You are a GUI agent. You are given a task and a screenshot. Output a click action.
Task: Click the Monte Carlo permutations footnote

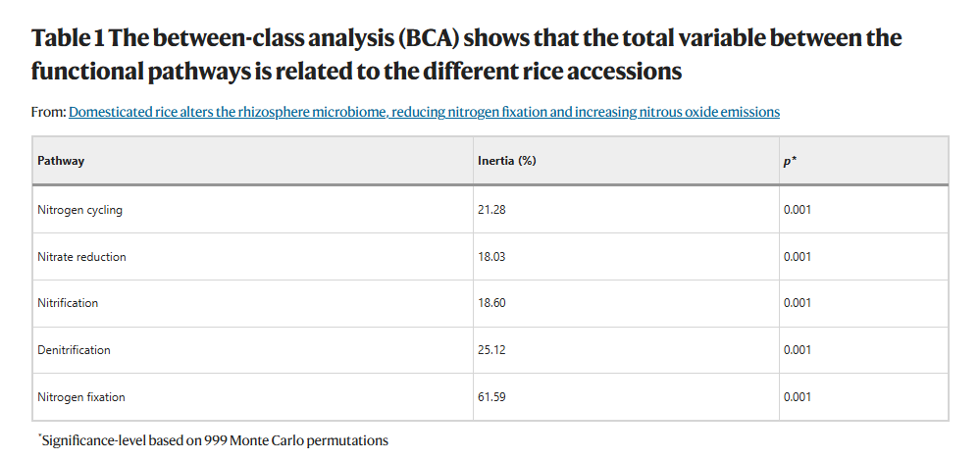[213, 440]
